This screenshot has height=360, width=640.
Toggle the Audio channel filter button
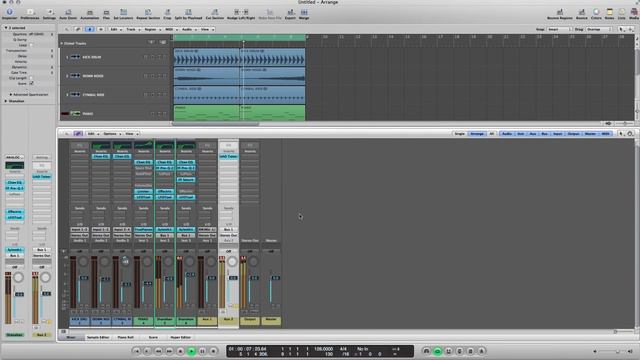(507, 134)
